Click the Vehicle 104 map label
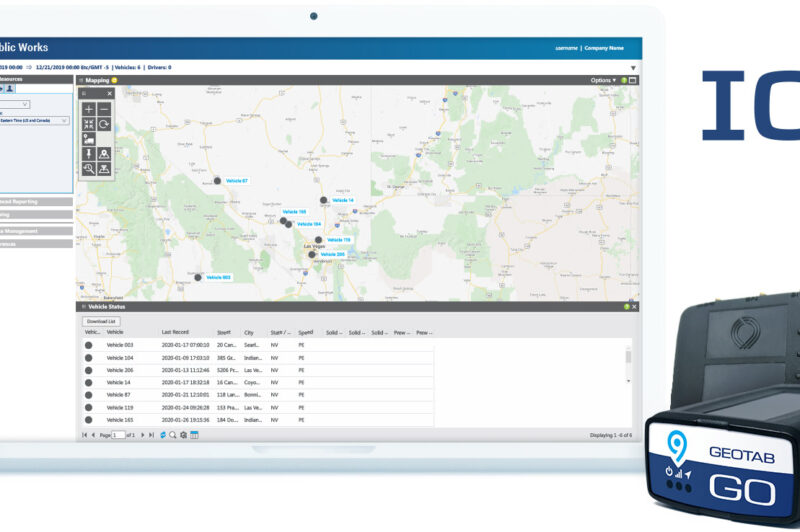Screen dimensions: 800x532 point(309,224)
